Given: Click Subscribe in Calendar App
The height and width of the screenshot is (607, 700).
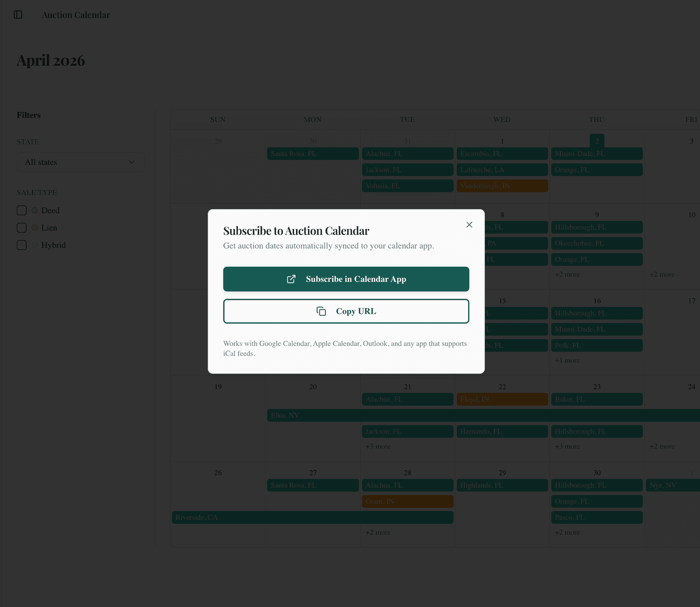Looking at the screenshot, I should pos(346,279).
